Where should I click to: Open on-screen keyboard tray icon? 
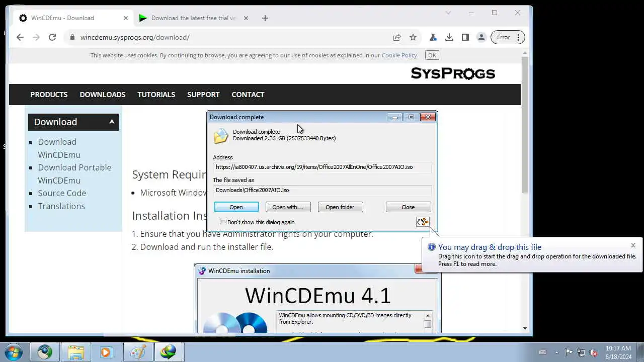(x=543, y=352)
